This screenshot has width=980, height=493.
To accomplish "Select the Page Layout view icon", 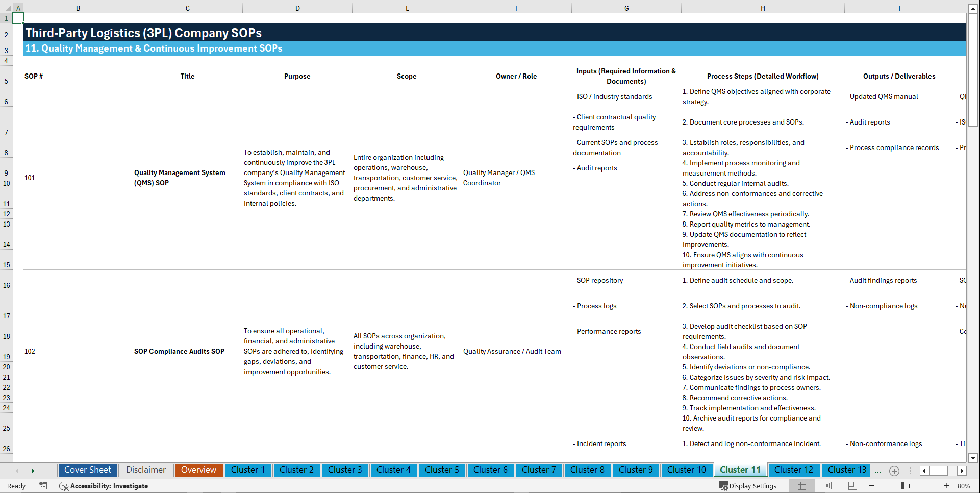I will coord(827,486).
